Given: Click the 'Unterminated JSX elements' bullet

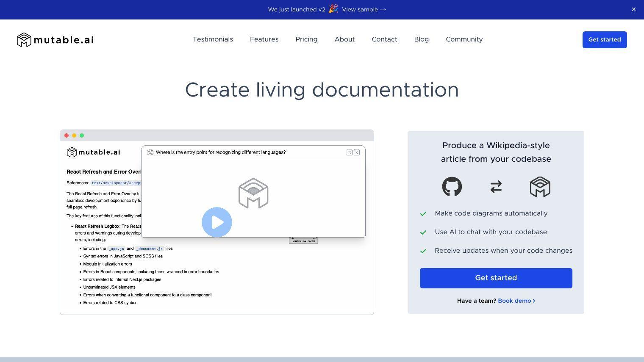Looking at the screenshot, I should [x=109, y=287].
